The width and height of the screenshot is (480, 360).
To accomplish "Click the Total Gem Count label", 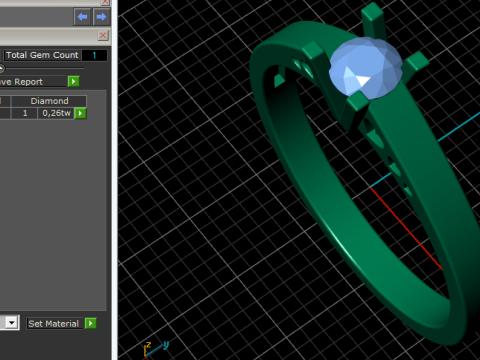I will pos(42,55).
